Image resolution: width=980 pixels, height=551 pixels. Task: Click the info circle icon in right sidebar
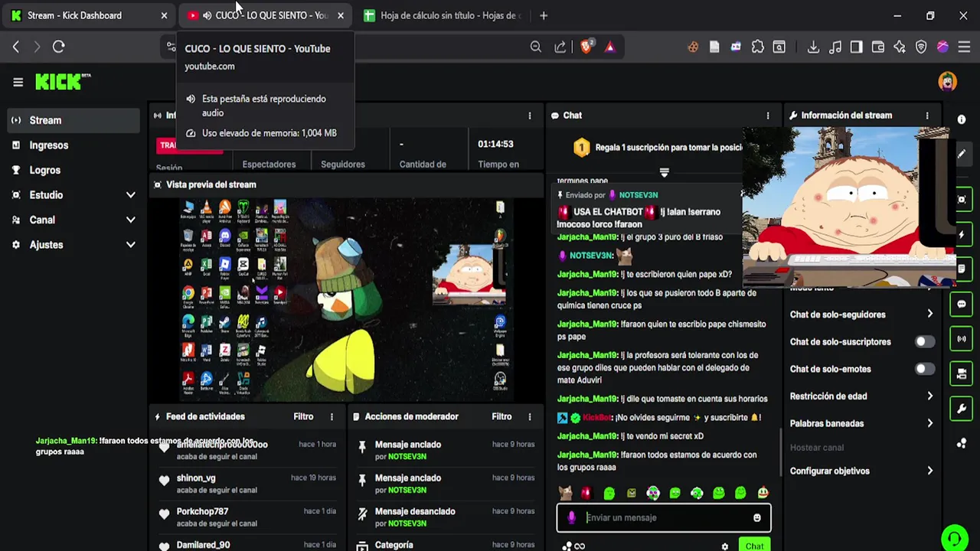point(962,120)
